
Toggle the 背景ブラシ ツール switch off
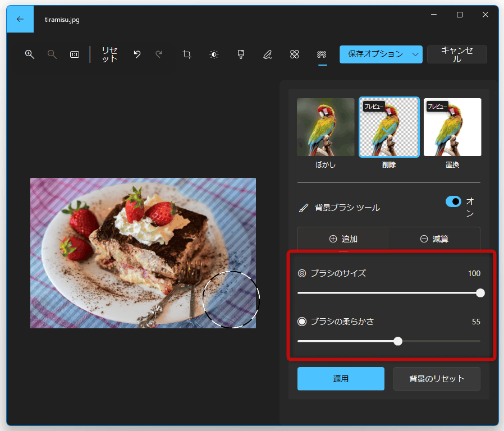(x=453, y=201)
